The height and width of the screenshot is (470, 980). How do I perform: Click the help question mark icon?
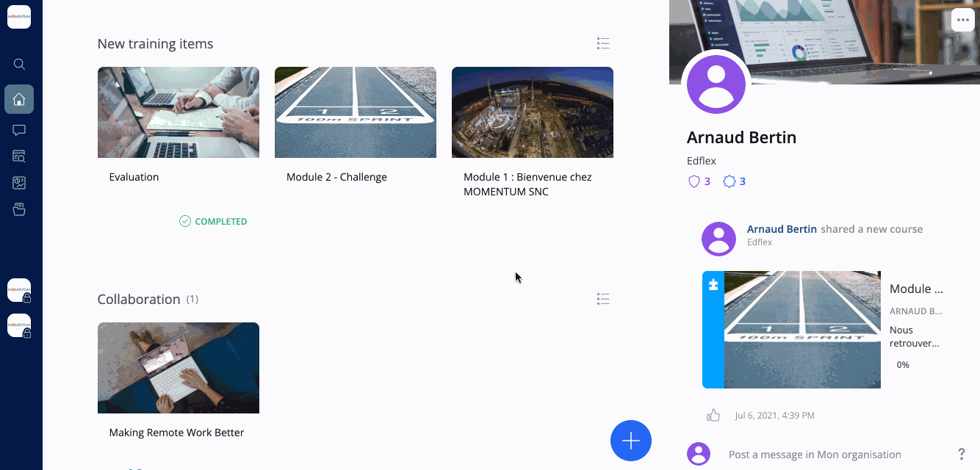pyautogui.click(x=962, y=454)
